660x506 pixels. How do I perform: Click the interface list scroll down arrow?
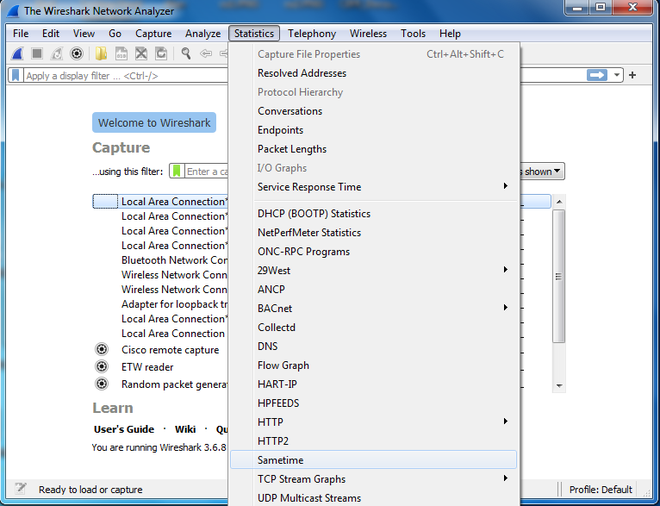[x=559, y=385]
